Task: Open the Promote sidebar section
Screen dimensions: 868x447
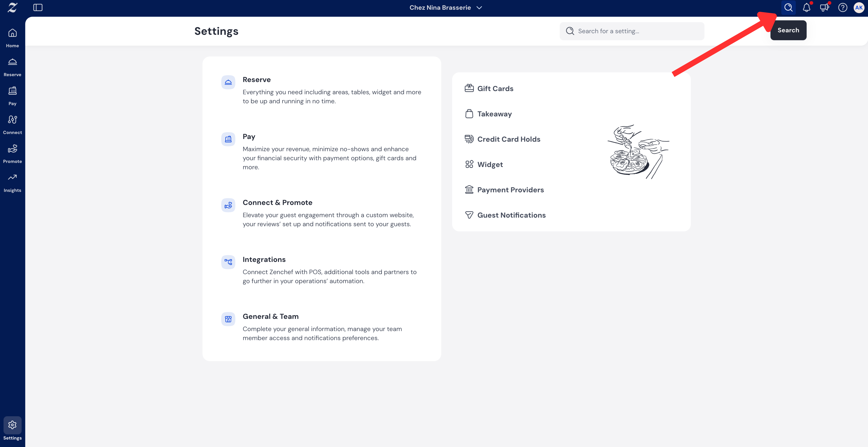Action: tap(12, 154)
